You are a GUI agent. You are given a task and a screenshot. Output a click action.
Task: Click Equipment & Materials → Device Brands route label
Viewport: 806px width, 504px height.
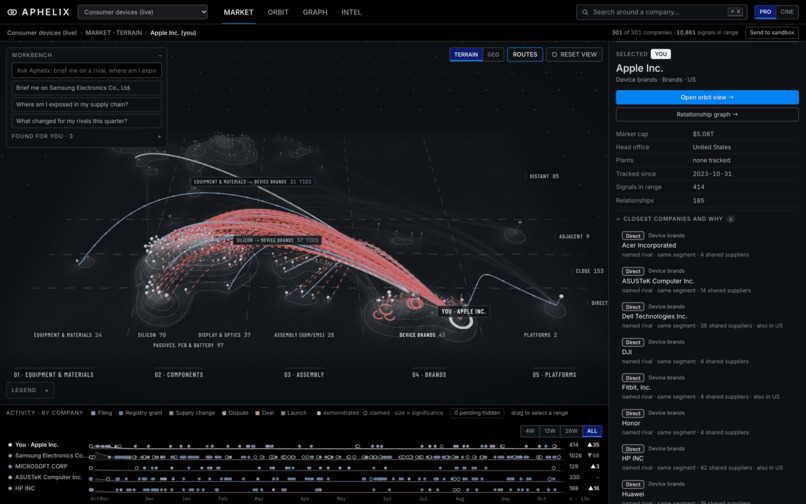point(252,182)
